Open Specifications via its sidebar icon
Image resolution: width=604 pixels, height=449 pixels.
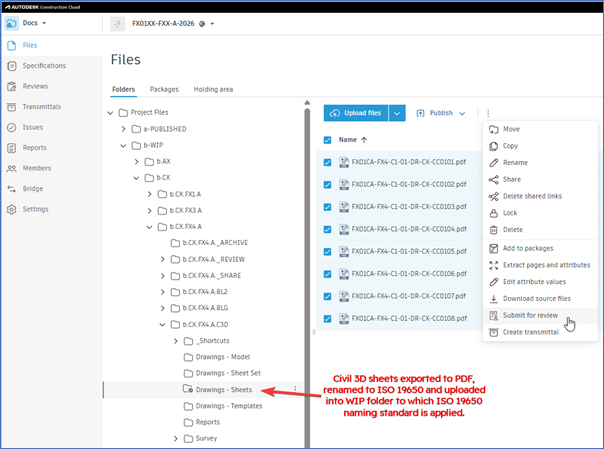click(x=12, y=66)
